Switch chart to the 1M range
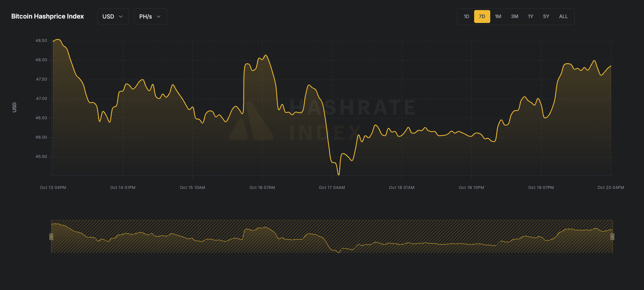This screenshot has height=290, width=644. 498,17
